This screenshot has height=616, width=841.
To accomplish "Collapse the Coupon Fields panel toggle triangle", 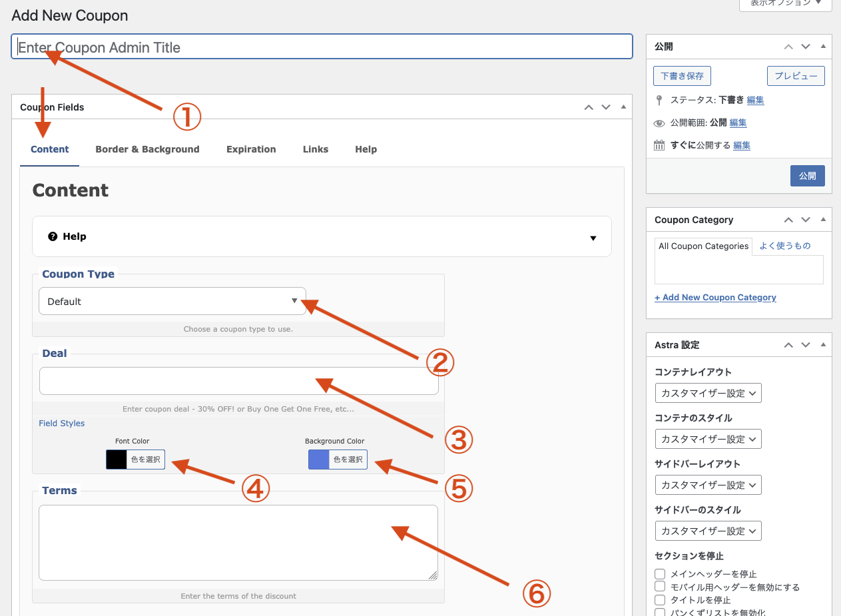I will (623, 107).
